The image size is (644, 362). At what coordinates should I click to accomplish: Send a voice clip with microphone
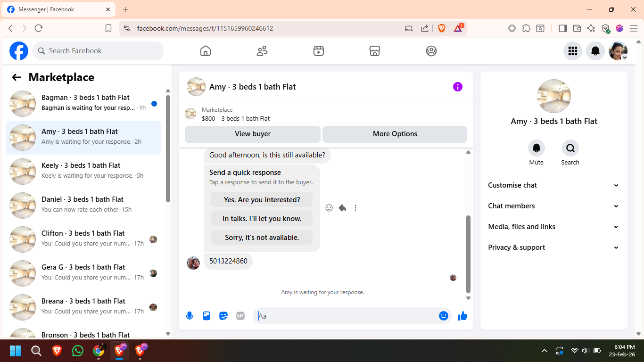pos(190,316)
